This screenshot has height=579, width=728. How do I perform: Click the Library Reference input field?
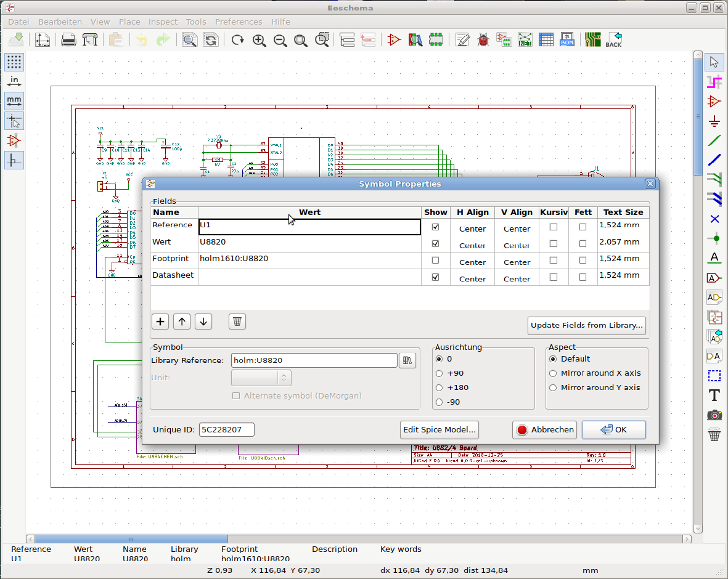click(x=314, y=360)
